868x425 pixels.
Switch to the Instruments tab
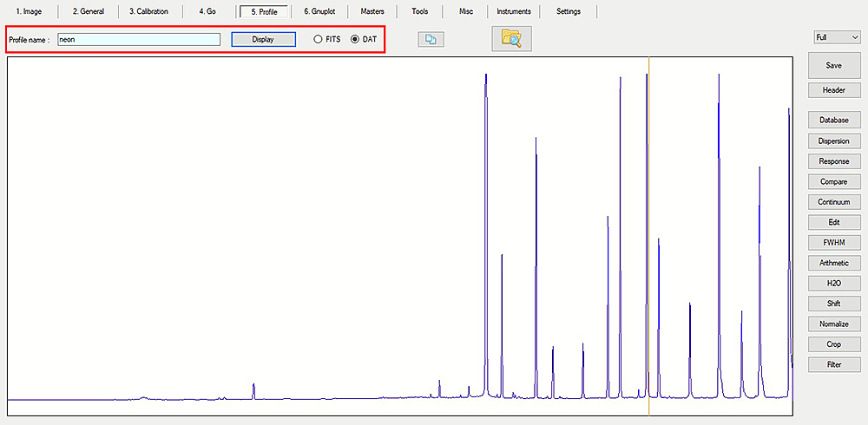(514, 11)
